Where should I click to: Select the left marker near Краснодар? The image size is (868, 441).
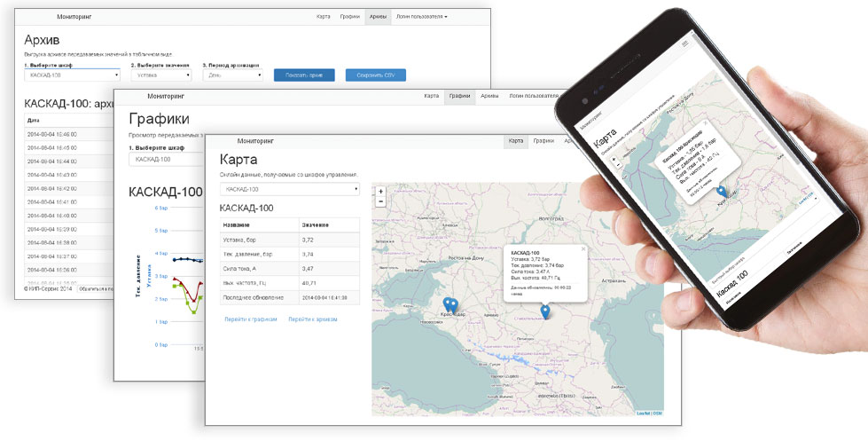tap(448, 304)
